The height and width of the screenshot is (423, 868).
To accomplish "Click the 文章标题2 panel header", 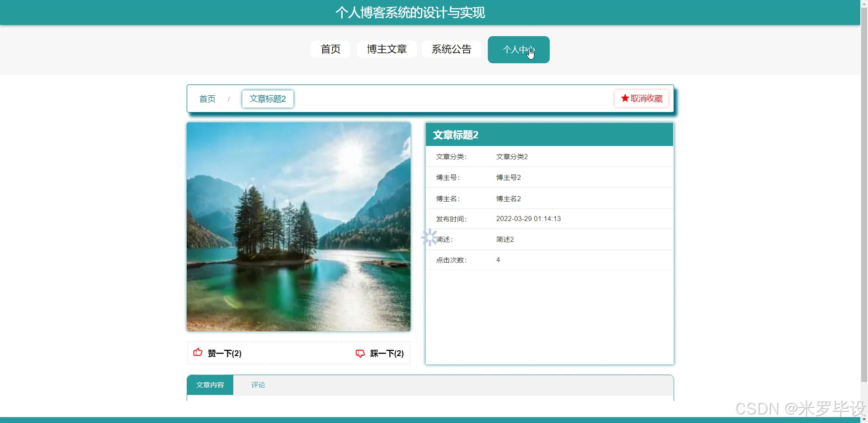I will pyautogui.click(x=549, y=135).
